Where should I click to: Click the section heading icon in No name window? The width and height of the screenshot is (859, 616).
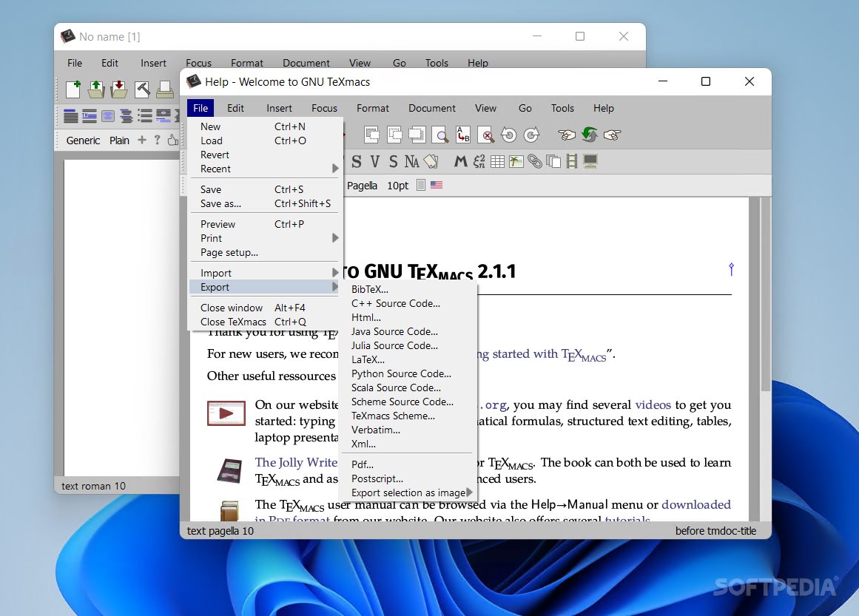click(71, 115)
